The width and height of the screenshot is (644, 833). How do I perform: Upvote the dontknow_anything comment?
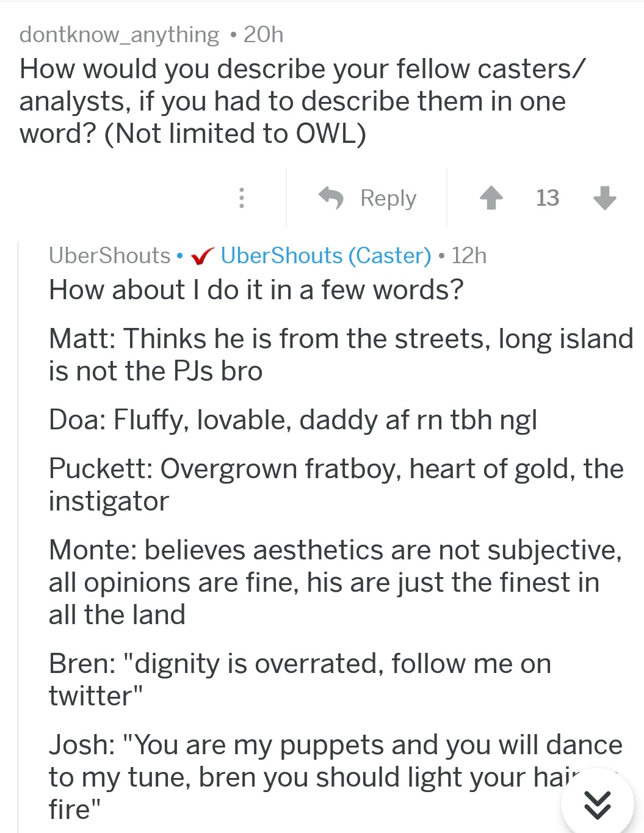point(491,198)
